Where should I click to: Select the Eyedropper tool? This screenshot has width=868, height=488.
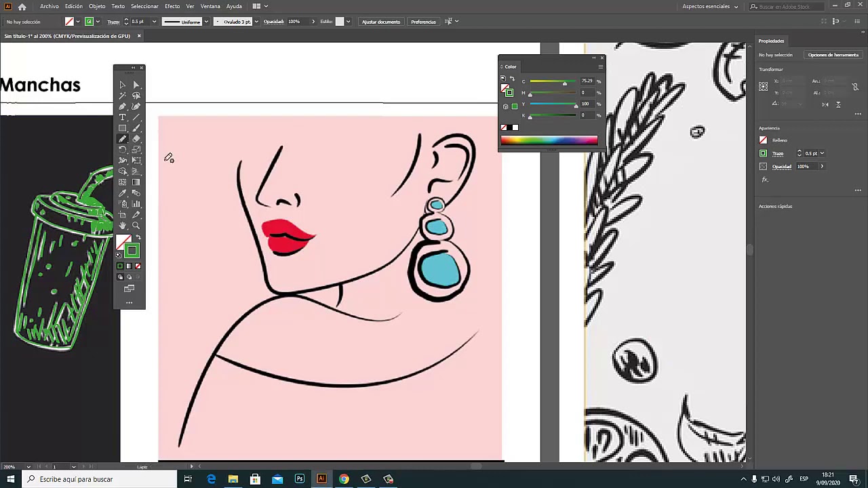pos(123,193)
